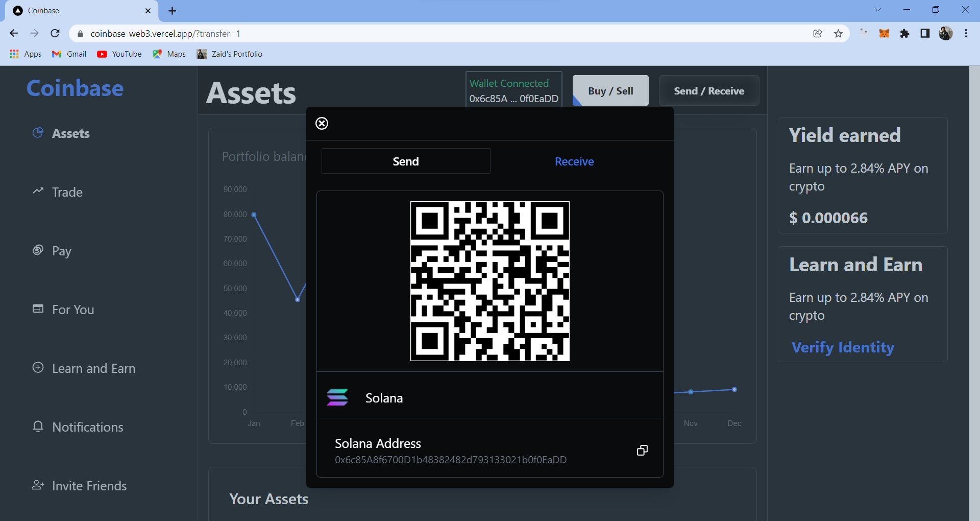Click the Dec data point on chart

pyautogui.click(x=734, y=390)
